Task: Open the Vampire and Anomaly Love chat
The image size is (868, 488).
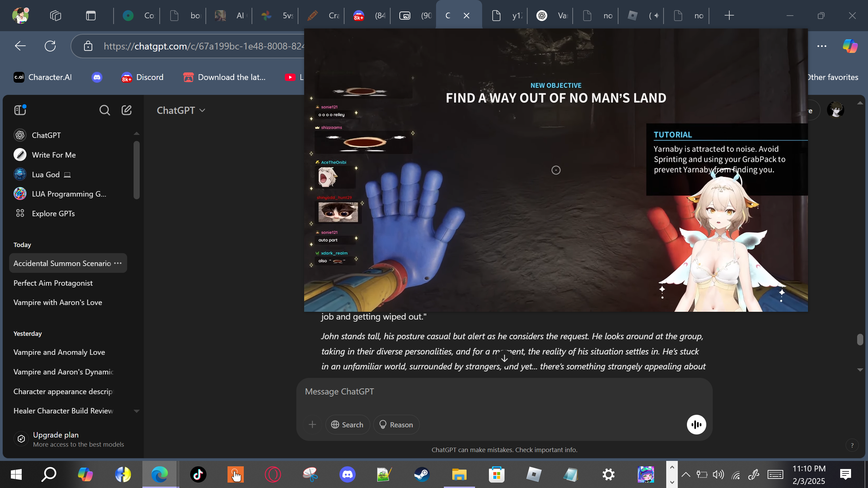Action: pyautogui.click(x=68, y=352)
